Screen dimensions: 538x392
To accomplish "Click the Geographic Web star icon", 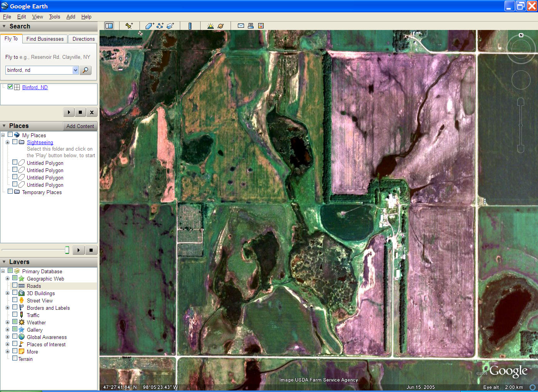I will [x=22, y=279].
